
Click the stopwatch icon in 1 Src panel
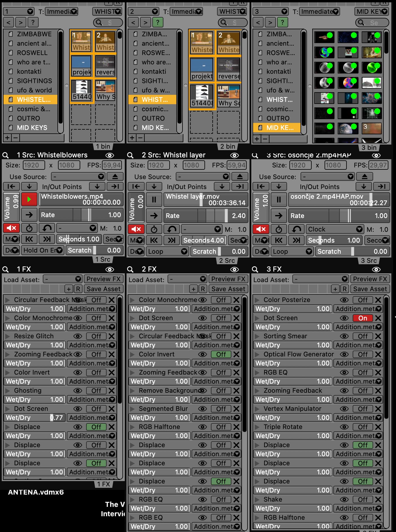click(29, 228)
